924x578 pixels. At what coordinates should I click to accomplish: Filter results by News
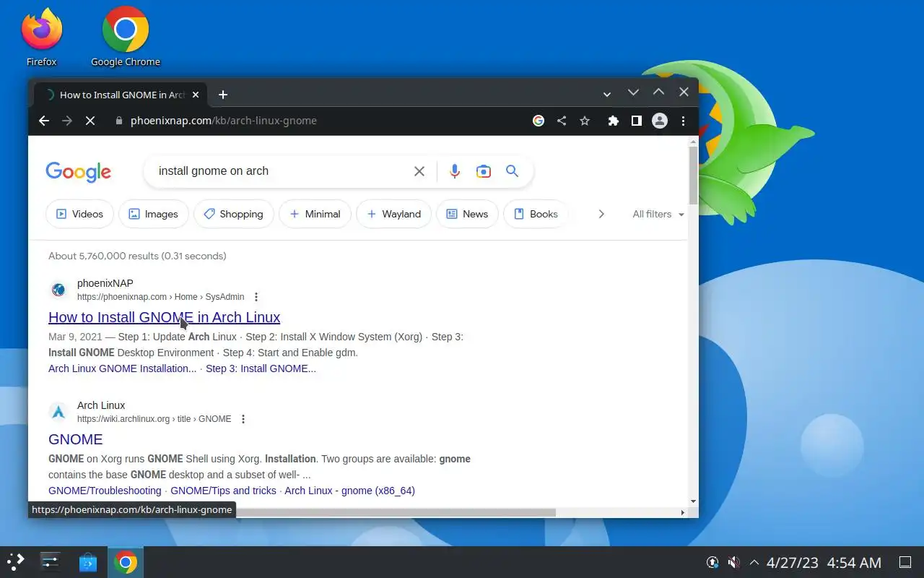[x=467, y=214]
